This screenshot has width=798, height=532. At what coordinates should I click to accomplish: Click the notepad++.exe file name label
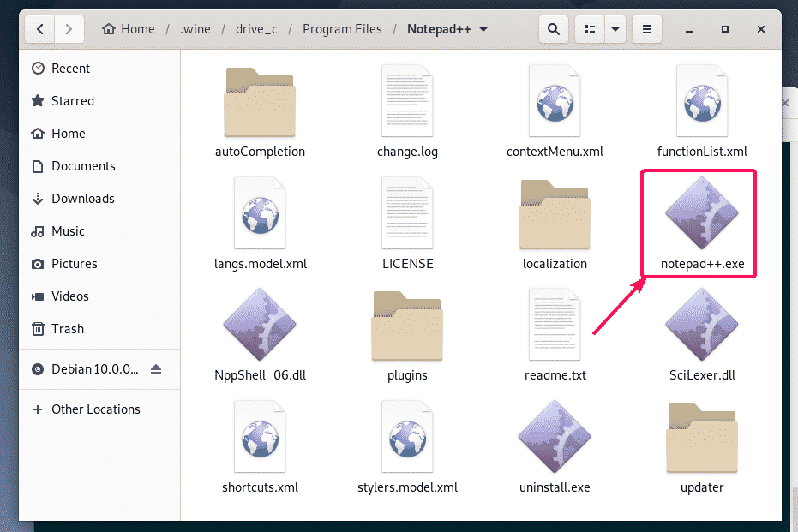[x=702, y=264]
